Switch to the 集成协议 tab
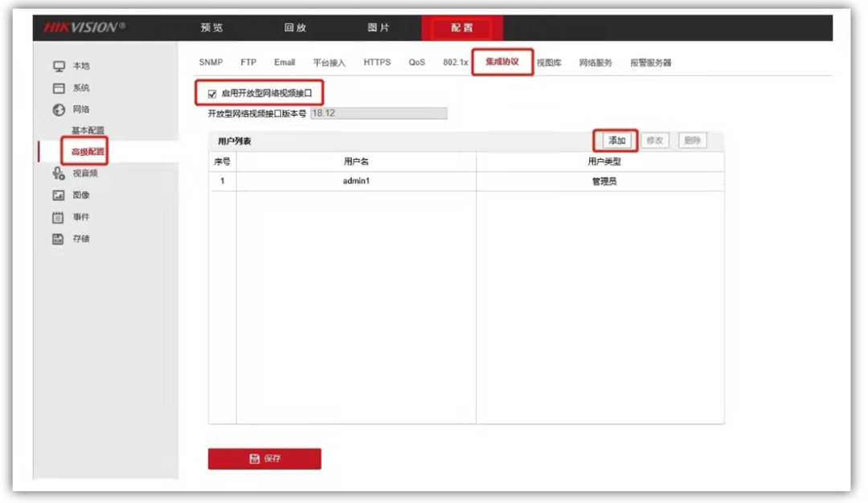The width and height of the screenshot is (868, 503). [x=502, y=61]
